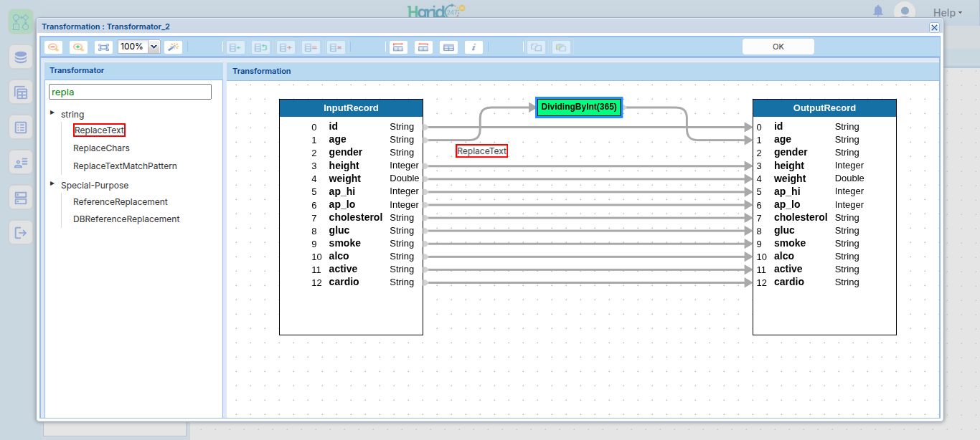Select ReferenceReplacement in the tree
The height and width of the screenshot is (440, 980).
(x=121, y=202)
